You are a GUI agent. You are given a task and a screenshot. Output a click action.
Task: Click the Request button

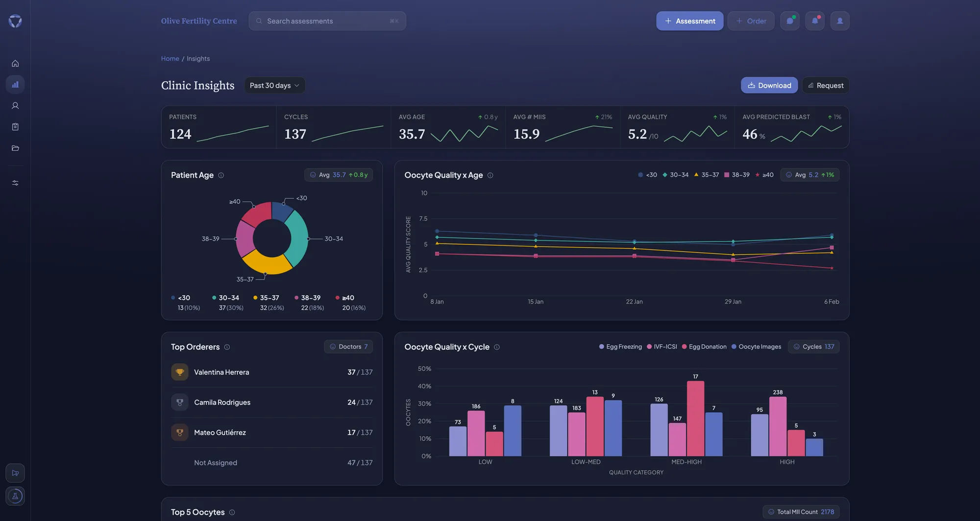pos(826,85)
